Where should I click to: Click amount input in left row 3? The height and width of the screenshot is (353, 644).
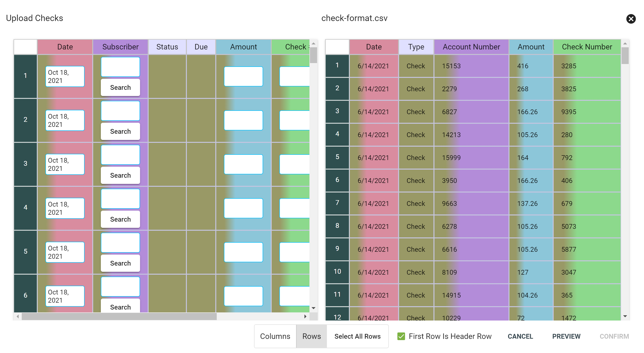[x=243, y=164]
